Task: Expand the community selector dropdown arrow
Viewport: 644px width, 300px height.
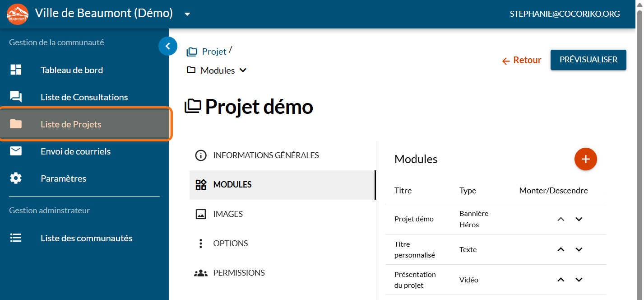Action: (187, 14)
